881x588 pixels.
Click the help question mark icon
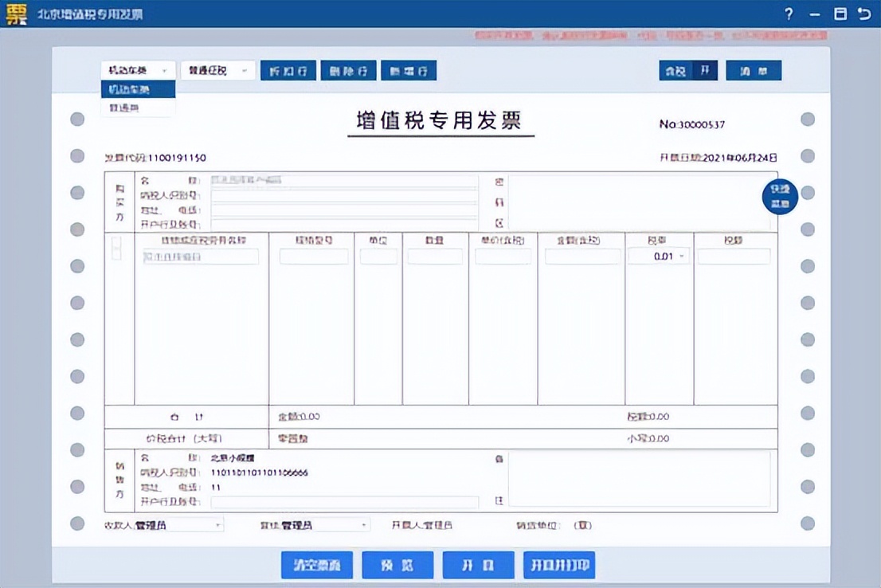click(x=788, y=14)
